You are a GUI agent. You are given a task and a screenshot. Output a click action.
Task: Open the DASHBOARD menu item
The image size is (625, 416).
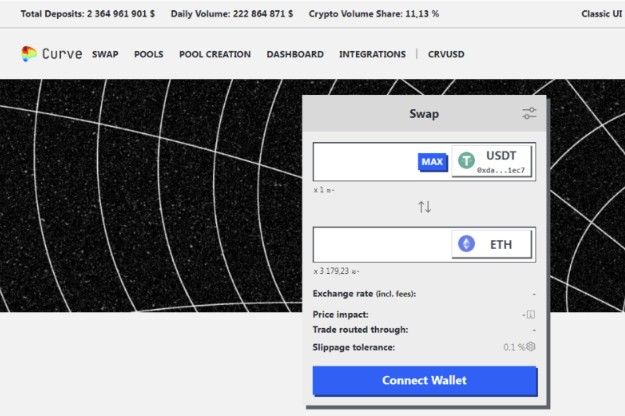pos(295,54)
